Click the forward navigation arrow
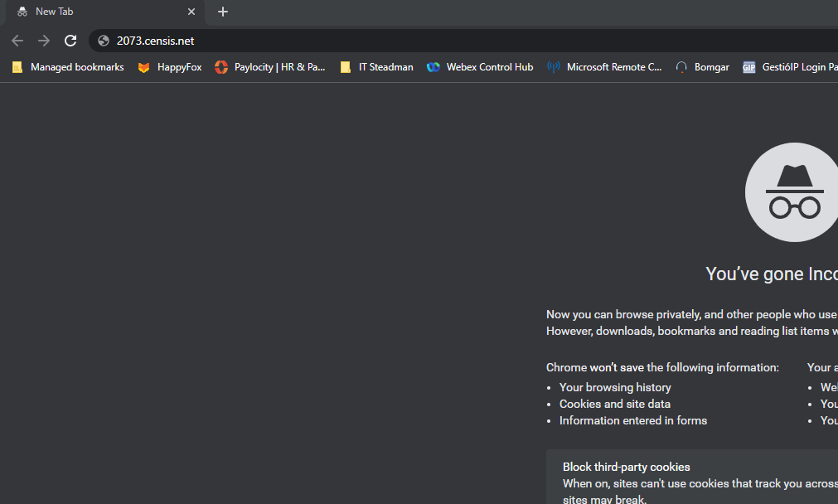This screenshot has width=838, height=504. (x=44, y=41)
